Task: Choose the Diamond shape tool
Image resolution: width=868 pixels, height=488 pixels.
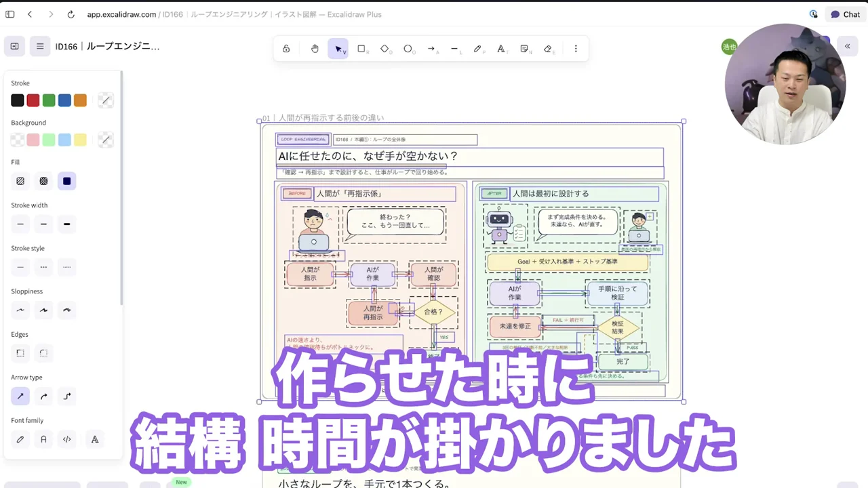Action: coord(384,49)
